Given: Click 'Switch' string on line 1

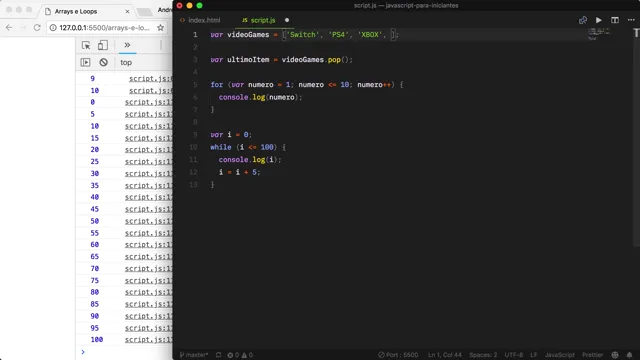Looking at the screenshot, I should tap(302, 35).
